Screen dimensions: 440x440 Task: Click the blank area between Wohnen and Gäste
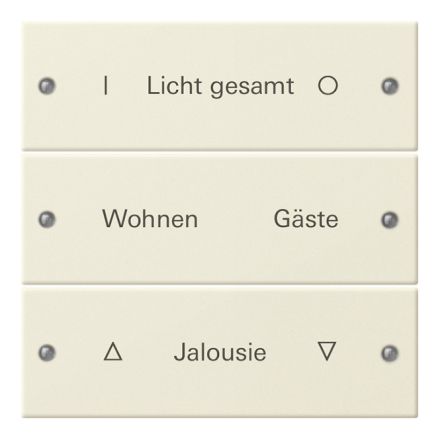(236, 219)
